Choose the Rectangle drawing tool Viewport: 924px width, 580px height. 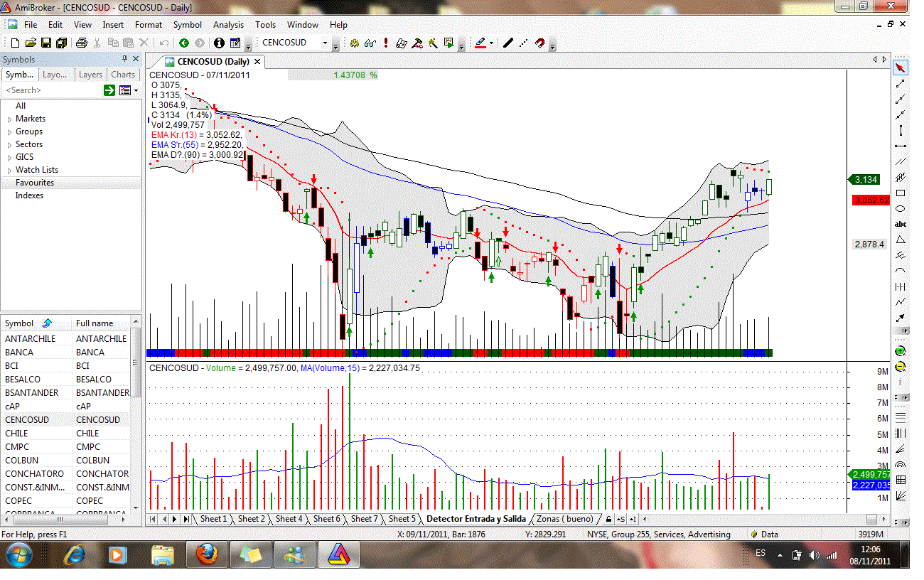[901, 193]
